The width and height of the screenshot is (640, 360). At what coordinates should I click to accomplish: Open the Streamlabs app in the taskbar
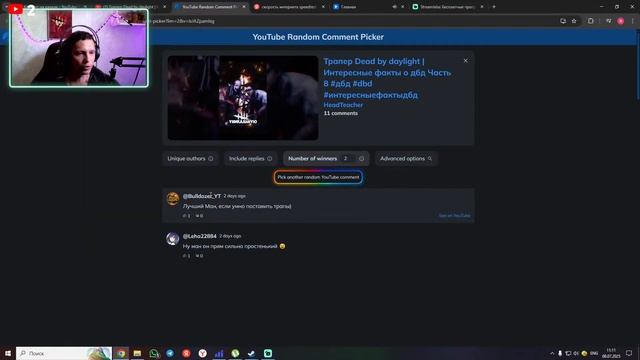pyautogui.click(x=268, y=353)
